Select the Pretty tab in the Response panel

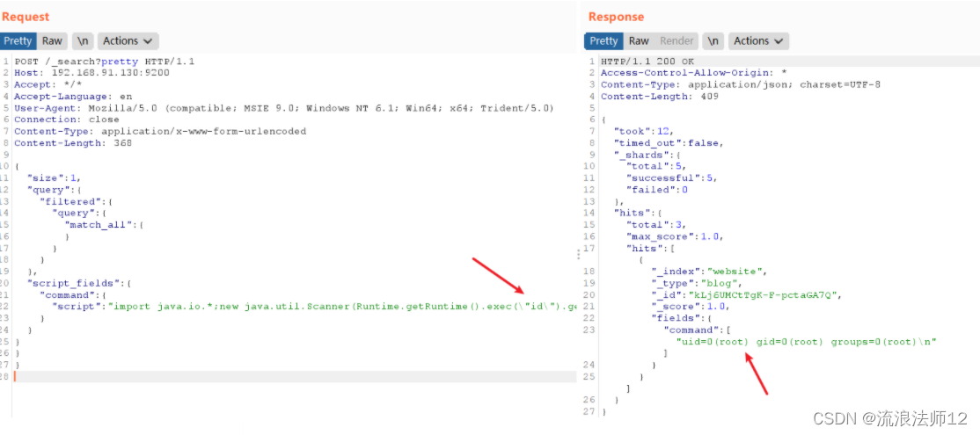click(x=603, y=40)
